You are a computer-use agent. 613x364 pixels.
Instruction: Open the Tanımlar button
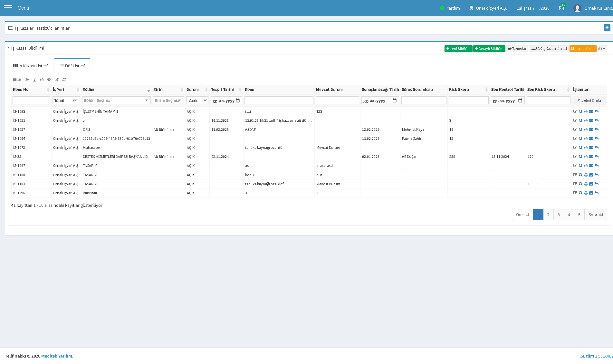[517, 49]
